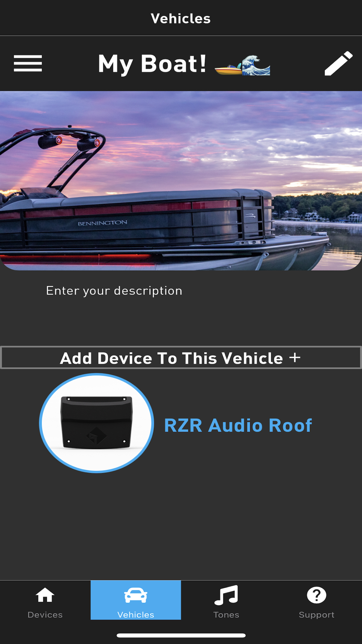Open the Support tab label
The height and width of the screenshot is (644, 362).
tap(317, 615)
